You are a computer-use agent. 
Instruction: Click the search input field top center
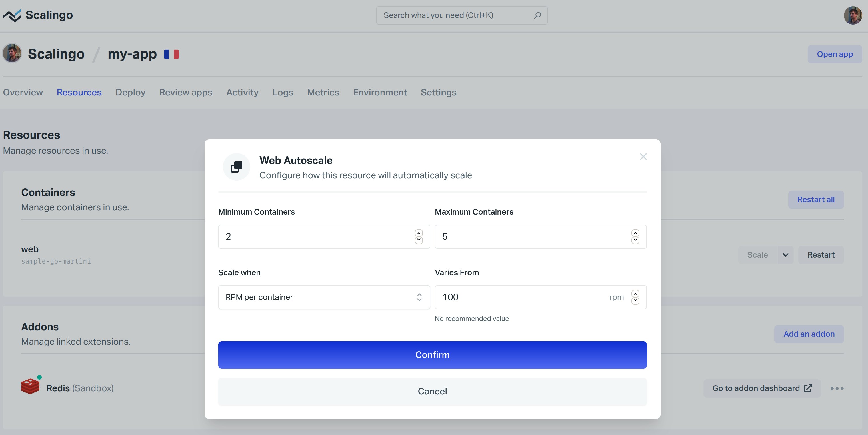click(462, 15)
